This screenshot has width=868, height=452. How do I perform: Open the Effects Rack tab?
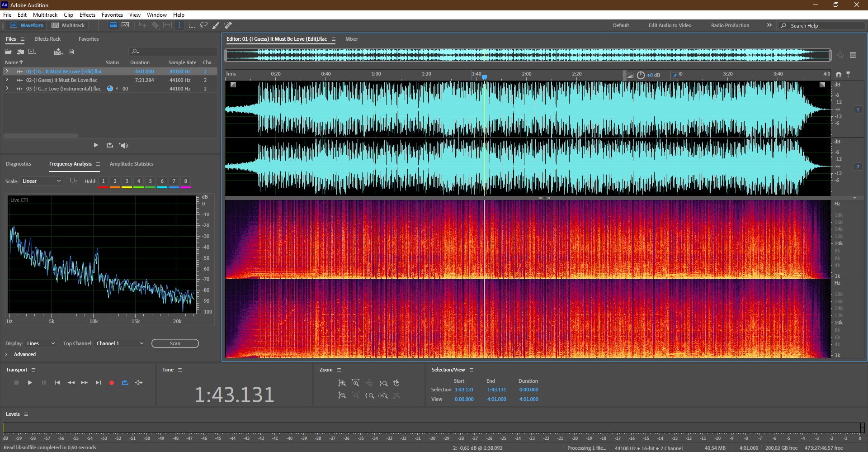pyautogui.click(x=47, y=39)
